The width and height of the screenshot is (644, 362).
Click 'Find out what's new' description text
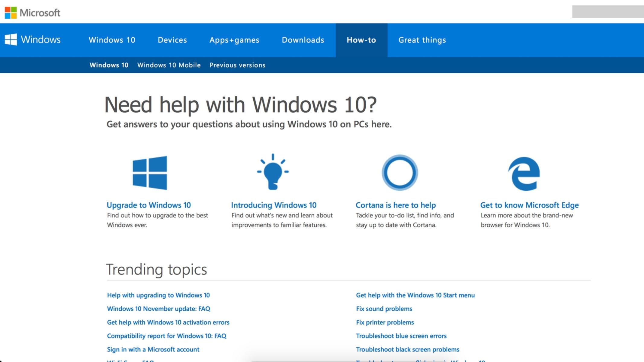(x=282, y=220)
